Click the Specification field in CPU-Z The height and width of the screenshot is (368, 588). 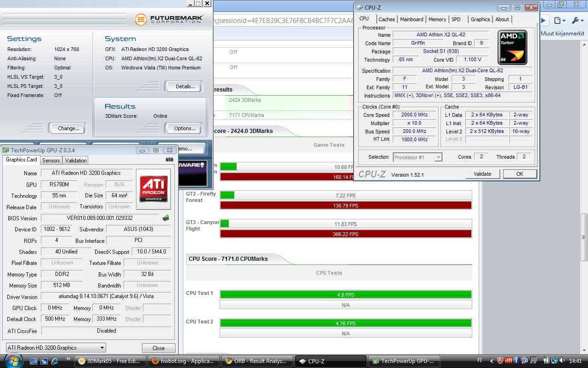[x=463, y=71]
